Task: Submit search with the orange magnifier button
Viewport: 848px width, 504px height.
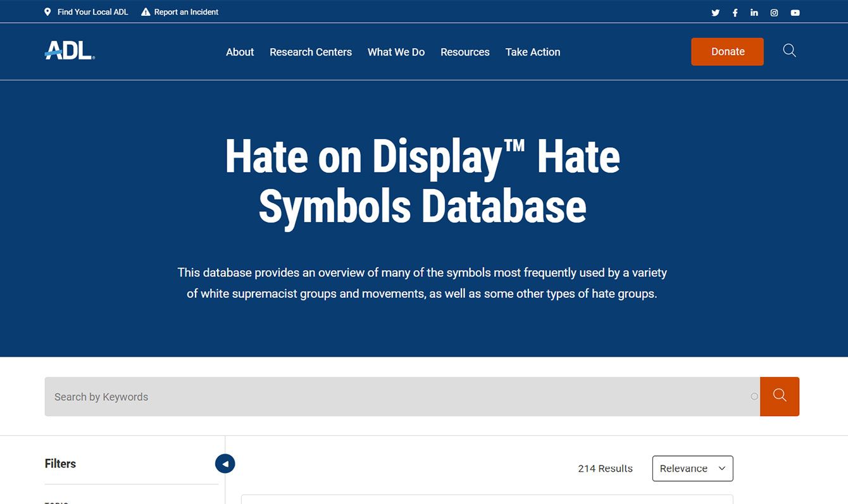Action: pos(779,396)
